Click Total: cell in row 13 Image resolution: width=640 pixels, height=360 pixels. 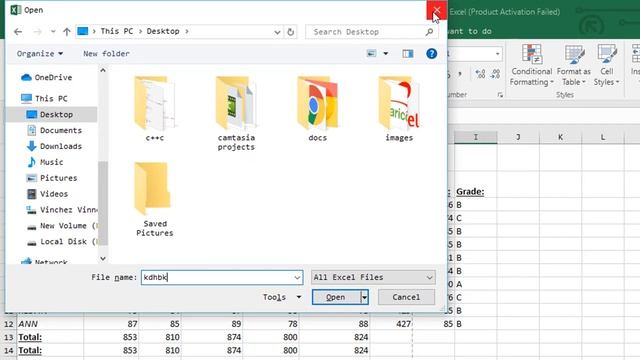(x=50, y=337)
